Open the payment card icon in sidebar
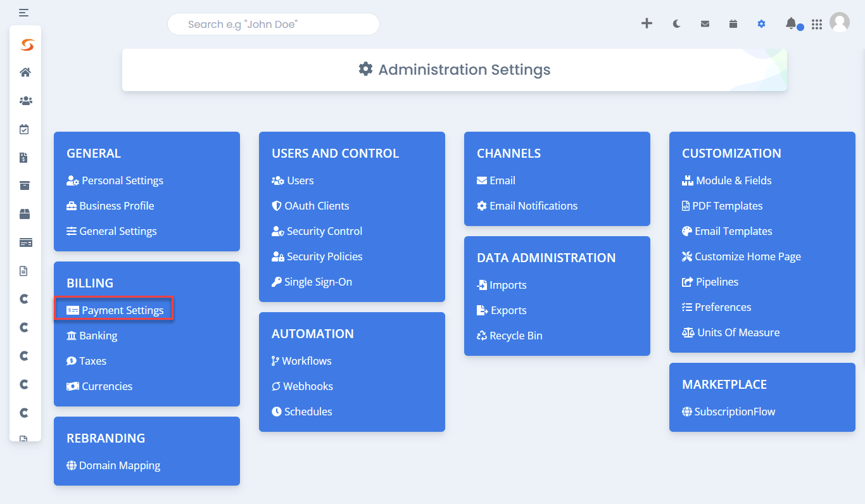Viewport: 865px width, 504px height. coord(25,243)
